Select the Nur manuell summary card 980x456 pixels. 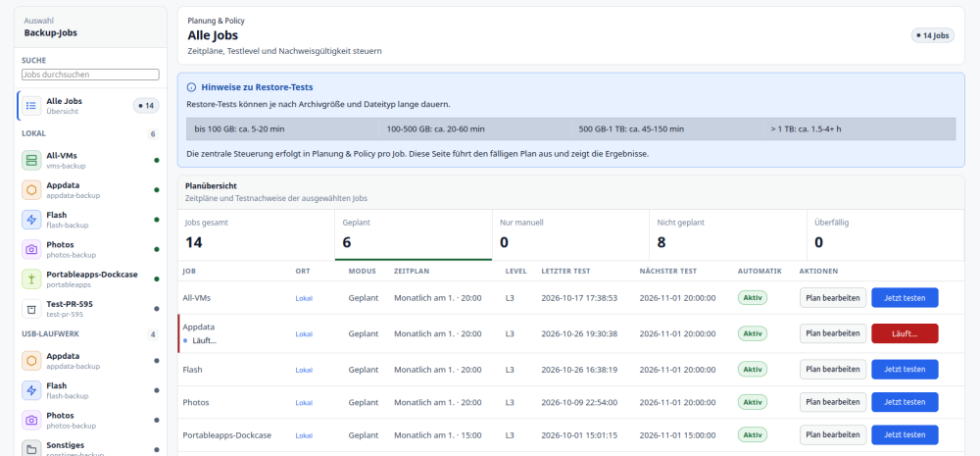pyautogui.click(x=570, y=234)
